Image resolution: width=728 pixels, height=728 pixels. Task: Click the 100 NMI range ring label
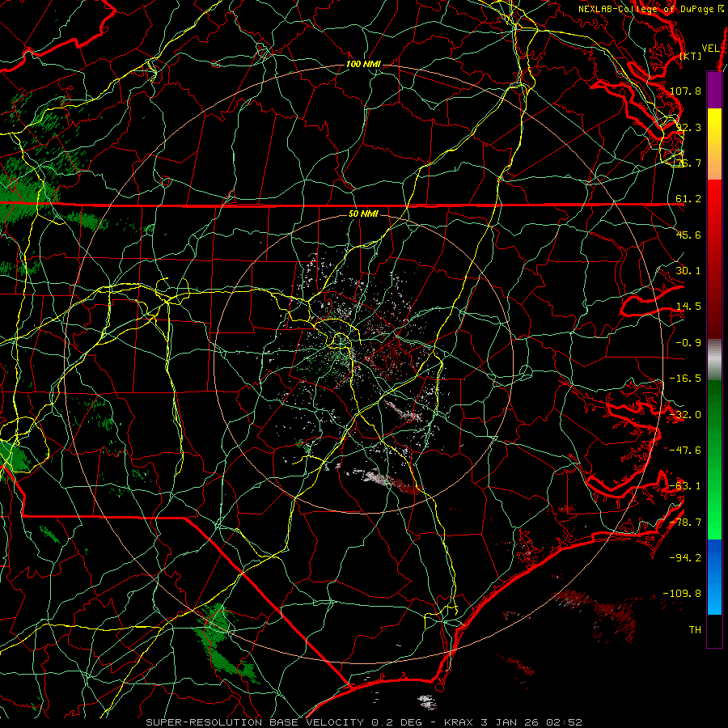point(363,64)
